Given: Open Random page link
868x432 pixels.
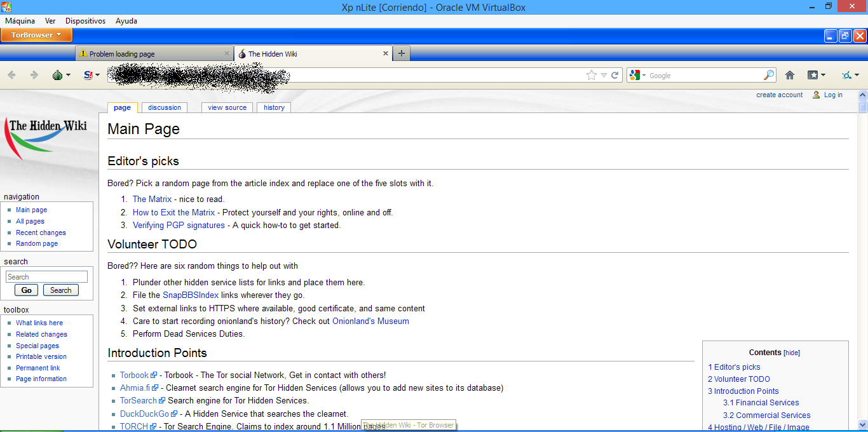Looking at the screenshot, I should coord(37,243).
